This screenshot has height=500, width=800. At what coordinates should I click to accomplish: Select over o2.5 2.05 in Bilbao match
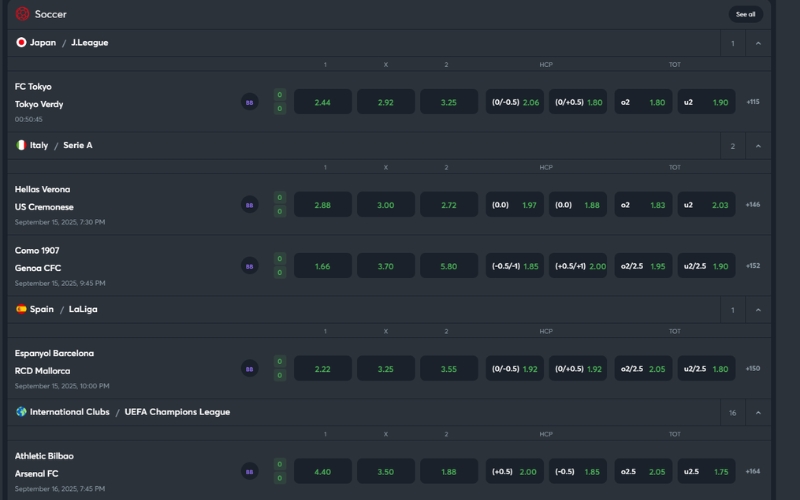click(x=643, y=471)
